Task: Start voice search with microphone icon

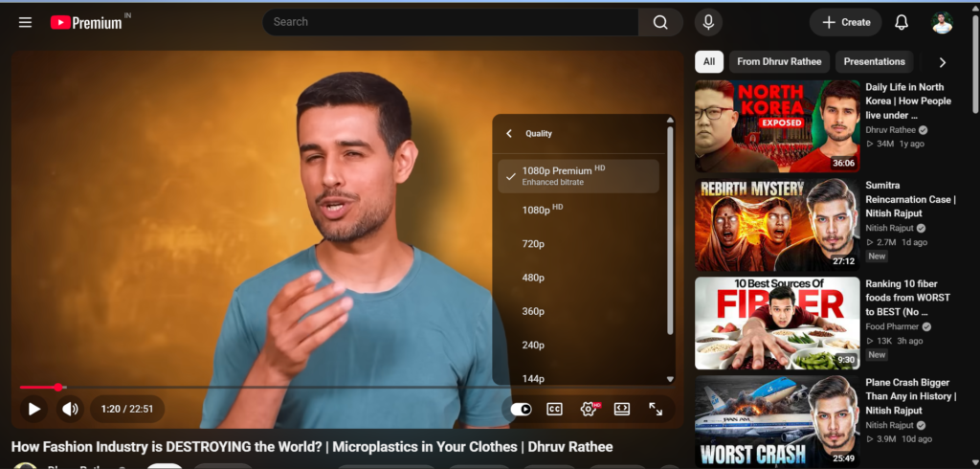Action: click(x=708, y=23)
